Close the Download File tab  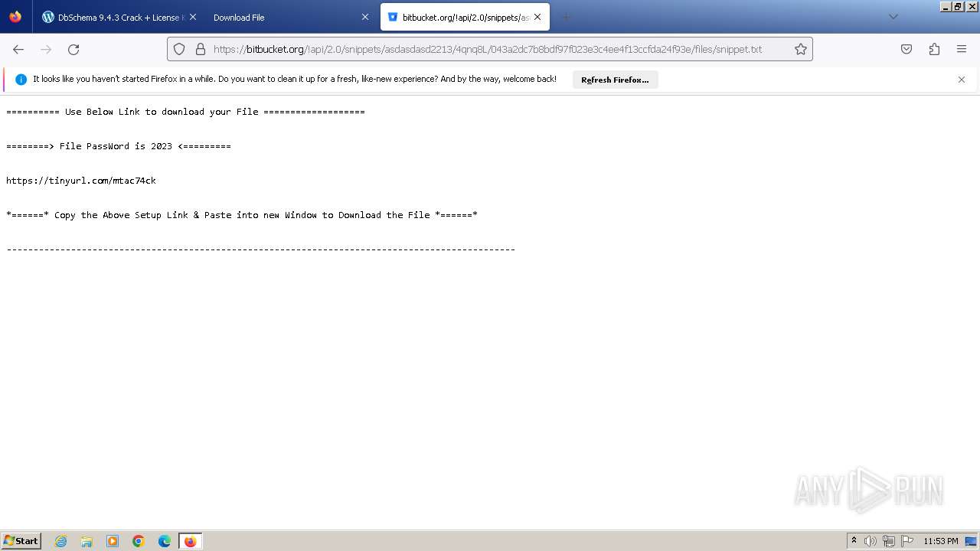click(365, 17)
